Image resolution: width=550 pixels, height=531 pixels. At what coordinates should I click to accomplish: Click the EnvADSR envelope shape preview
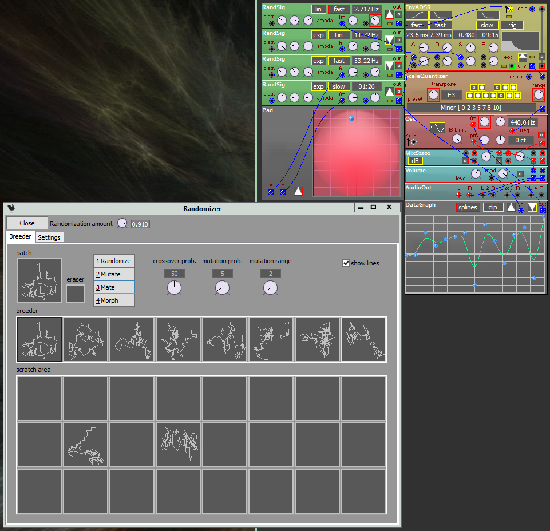tap(520, 41)
